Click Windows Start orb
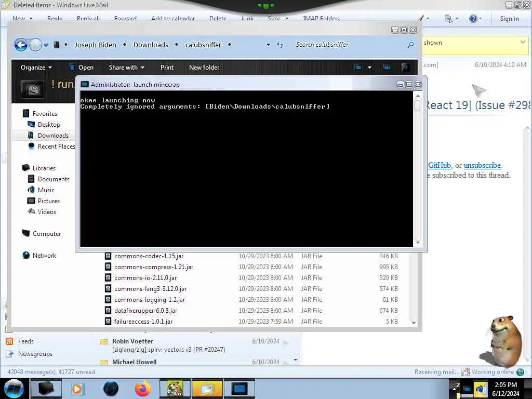Viewport: 532px width, 399px height. click(x=14, y=389)
